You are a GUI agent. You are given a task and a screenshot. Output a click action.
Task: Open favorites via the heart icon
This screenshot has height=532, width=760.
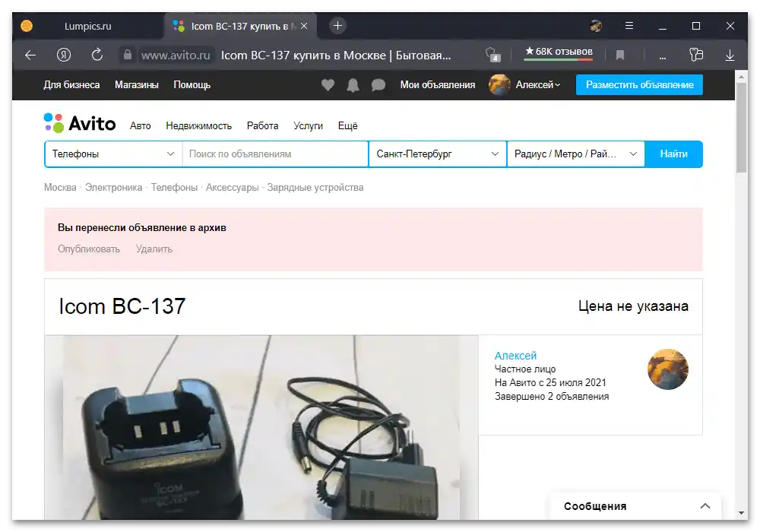coord(328,85)
